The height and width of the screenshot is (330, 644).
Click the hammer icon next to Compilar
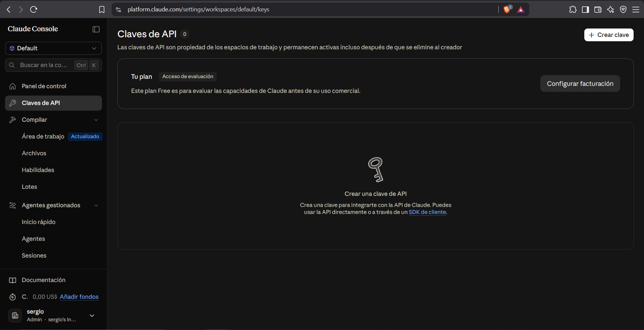point(13,120)
